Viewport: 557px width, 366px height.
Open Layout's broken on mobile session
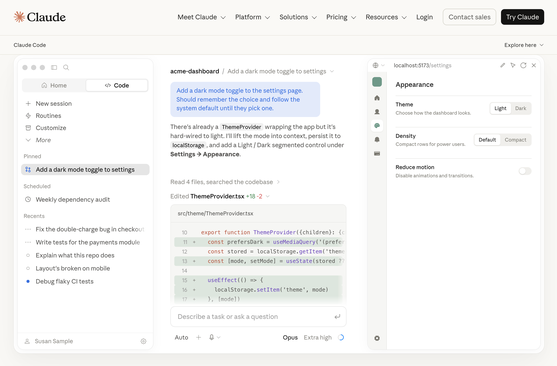click(x=85, y=268)
